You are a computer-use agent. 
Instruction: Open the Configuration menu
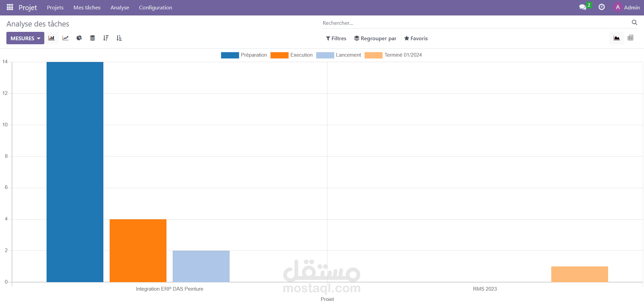pos(155,7)
